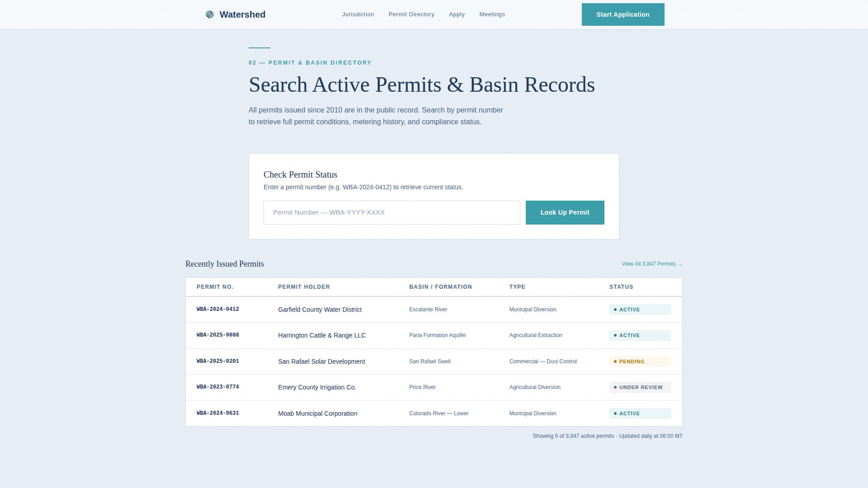Click the Watershed logo icon

210,14
